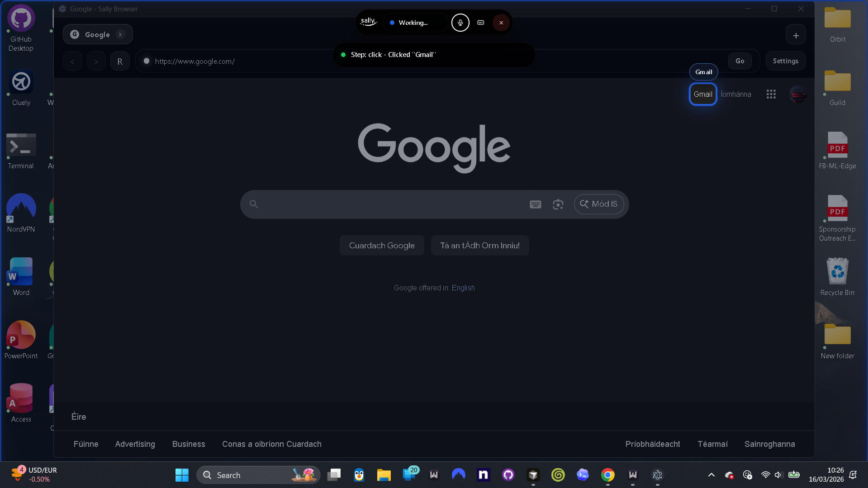Open the Wi-Fi network tray icon

point(765,475)
